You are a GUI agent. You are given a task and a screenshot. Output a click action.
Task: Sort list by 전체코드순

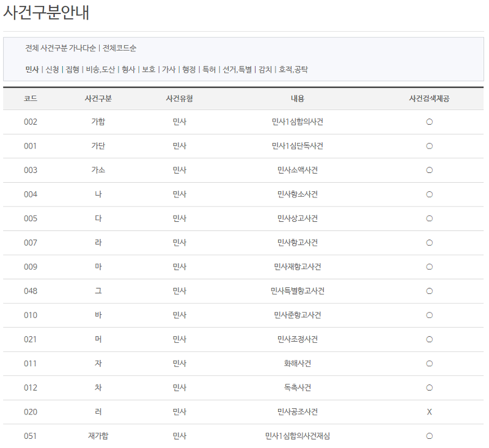pyautogui.click(x=119, y=48)
